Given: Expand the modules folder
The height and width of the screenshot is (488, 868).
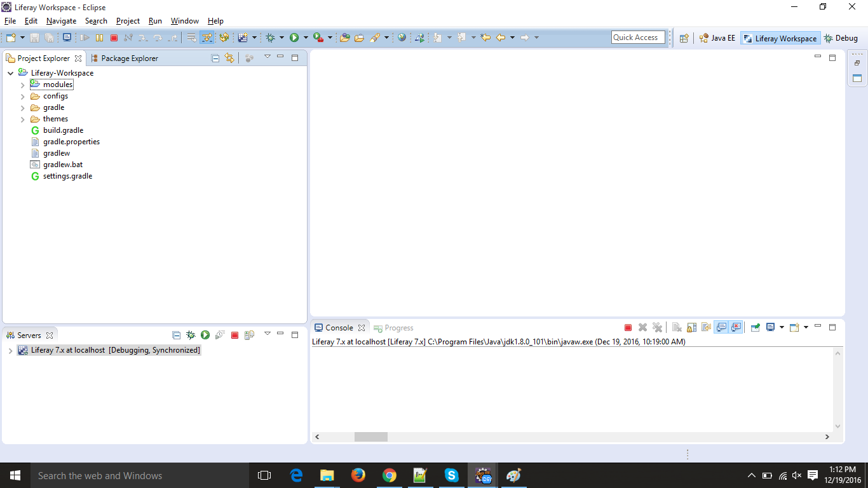Looking at the screenshot, I should pos(23,84).
